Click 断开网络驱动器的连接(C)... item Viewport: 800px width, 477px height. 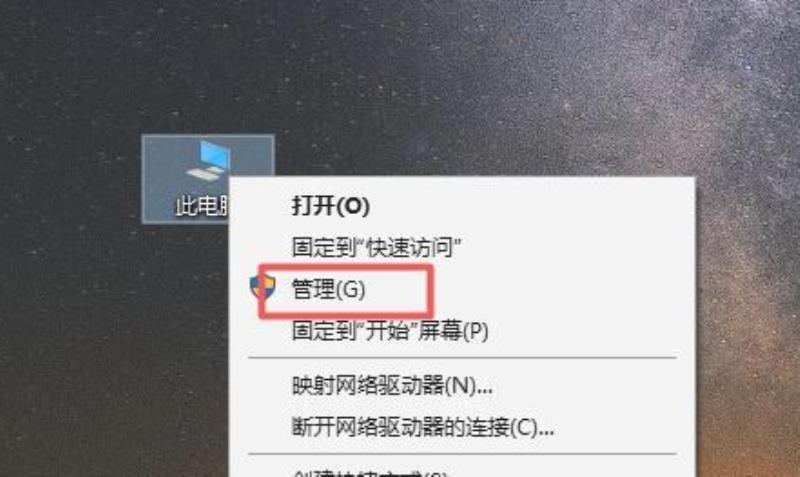tap(422, 427)
